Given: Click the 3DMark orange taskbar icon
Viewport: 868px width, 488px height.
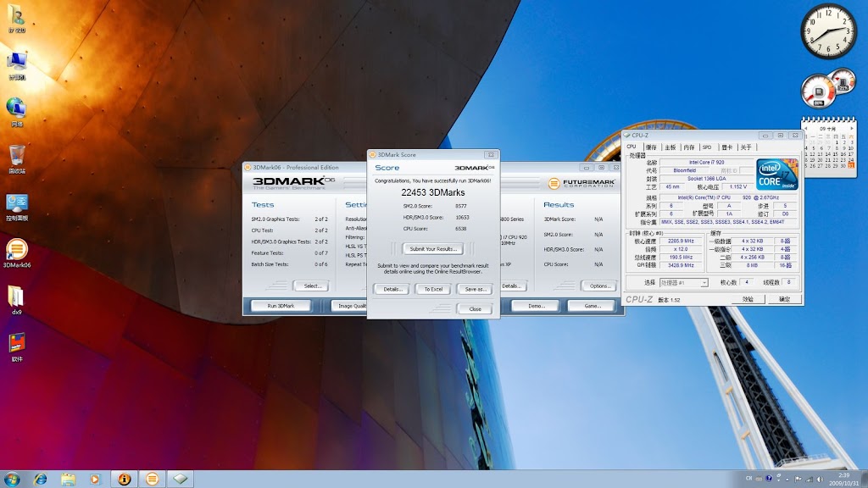Looking at the screenshot, I should click(152, 479).
